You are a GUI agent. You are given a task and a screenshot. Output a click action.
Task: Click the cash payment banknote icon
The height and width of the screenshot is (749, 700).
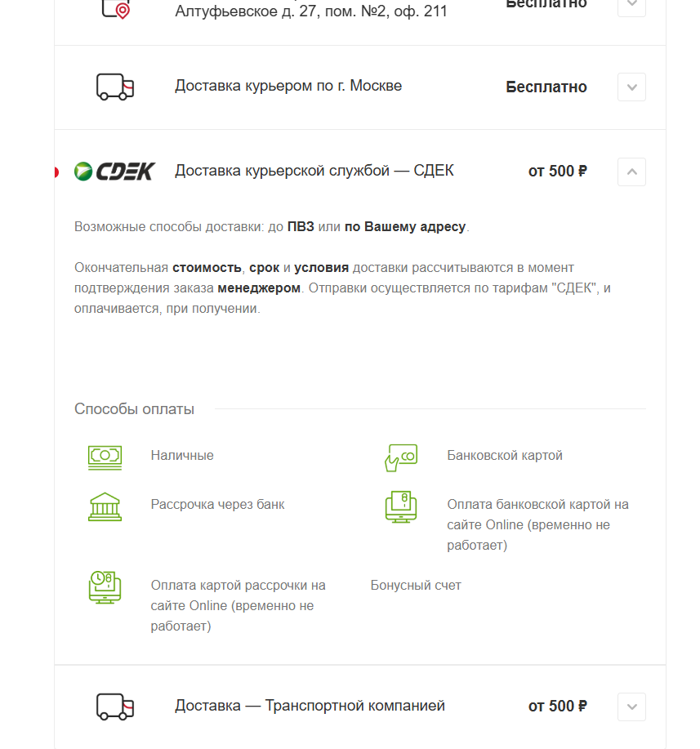click(105, 457)
